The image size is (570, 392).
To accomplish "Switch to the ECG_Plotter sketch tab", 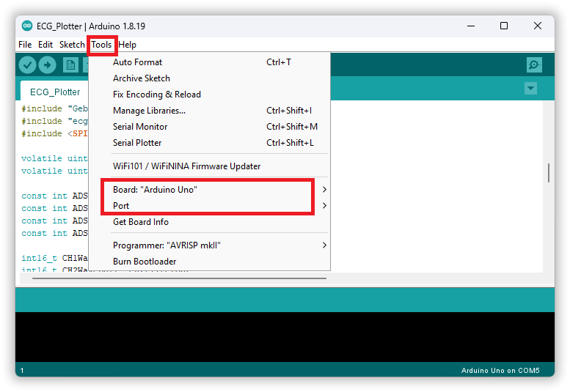I will (x=55, y=92).
